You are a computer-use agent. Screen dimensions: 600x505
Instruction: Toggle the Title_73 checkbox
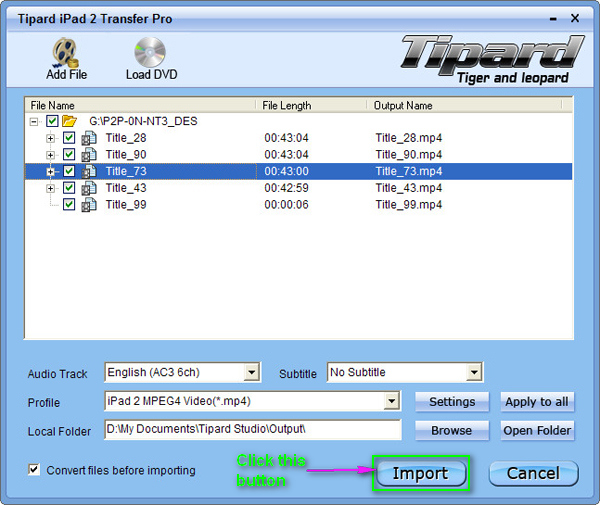69,171
